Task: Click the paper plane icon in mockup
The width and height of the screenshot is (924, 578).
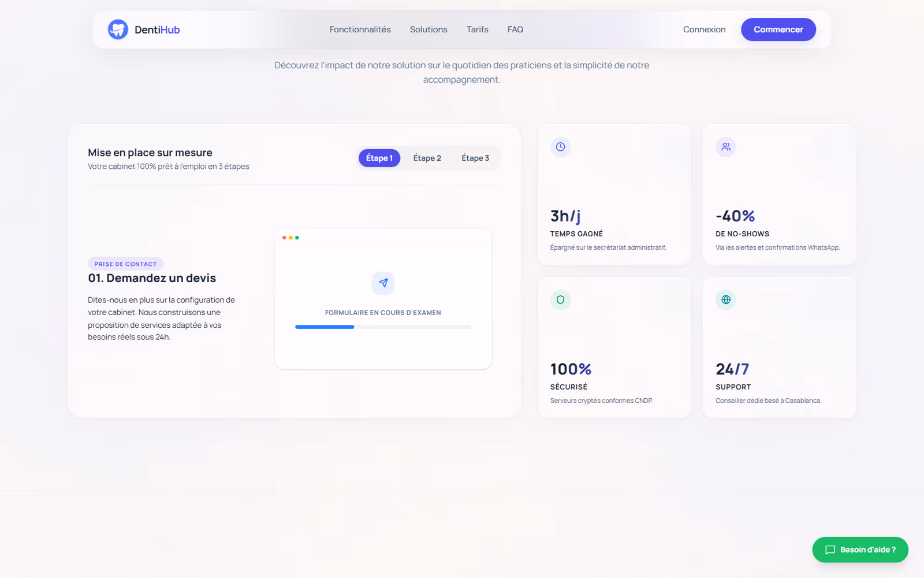Action: (383, 283)
